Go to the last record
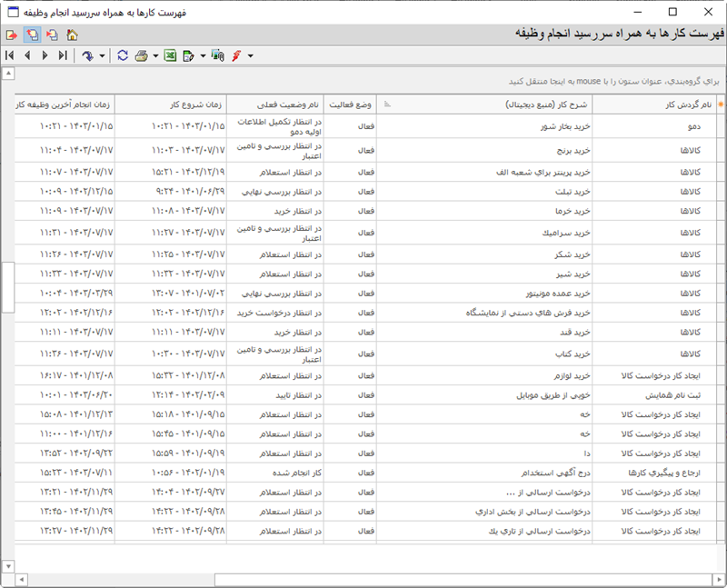The image size is (727, 588). pos(62,56)
